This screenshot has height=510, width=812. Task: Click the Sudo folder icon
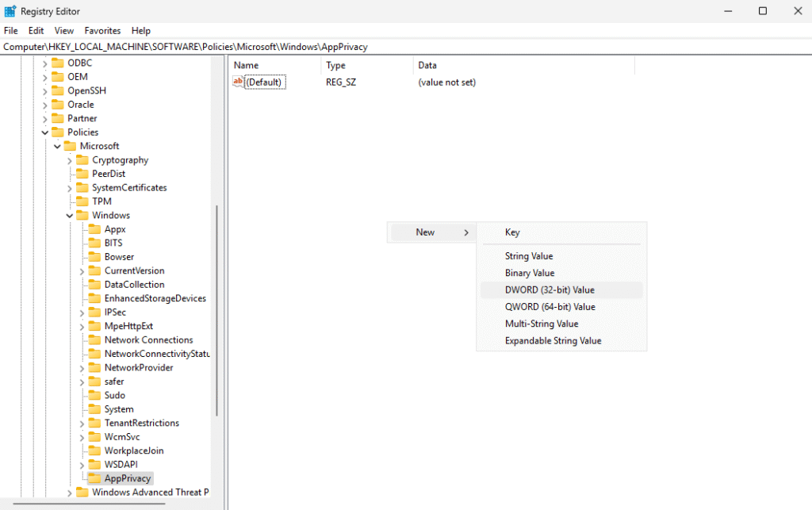pyautogui.click(x=94, y=395)
